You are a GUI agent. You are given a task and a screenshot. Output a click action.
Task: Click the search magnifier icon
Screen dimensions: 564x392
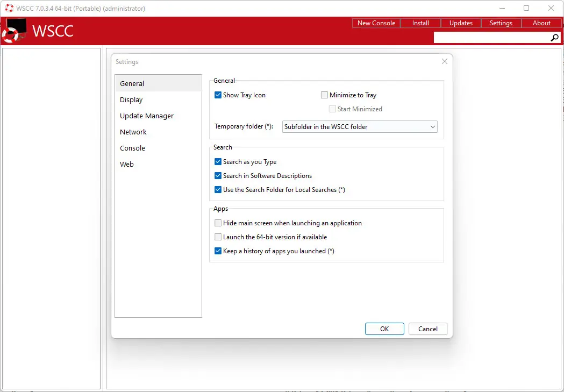coord(554,38)
